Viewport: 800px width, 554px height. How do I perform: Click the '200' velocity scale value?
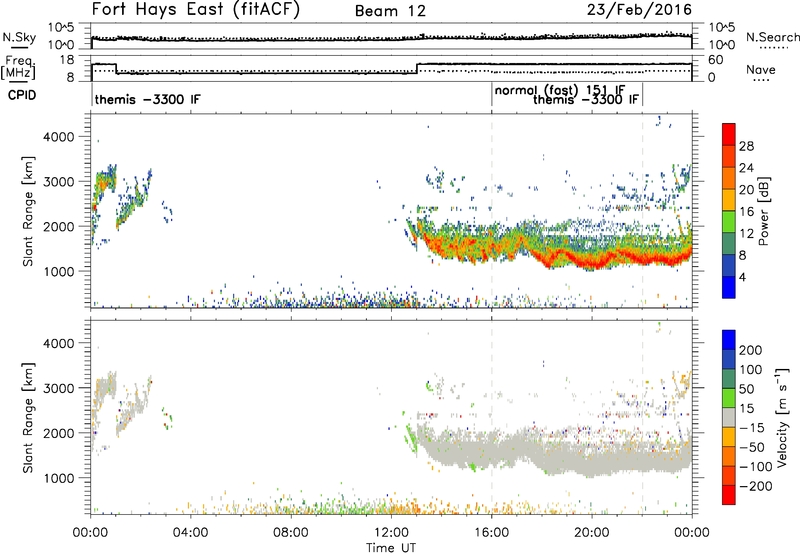[x=751, y=350]
